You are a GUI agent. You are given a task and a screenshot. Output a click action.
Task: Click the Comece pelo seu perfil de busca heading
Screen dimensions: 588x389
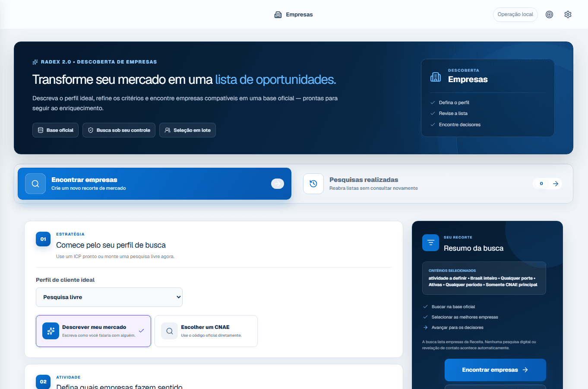[111, 245]
